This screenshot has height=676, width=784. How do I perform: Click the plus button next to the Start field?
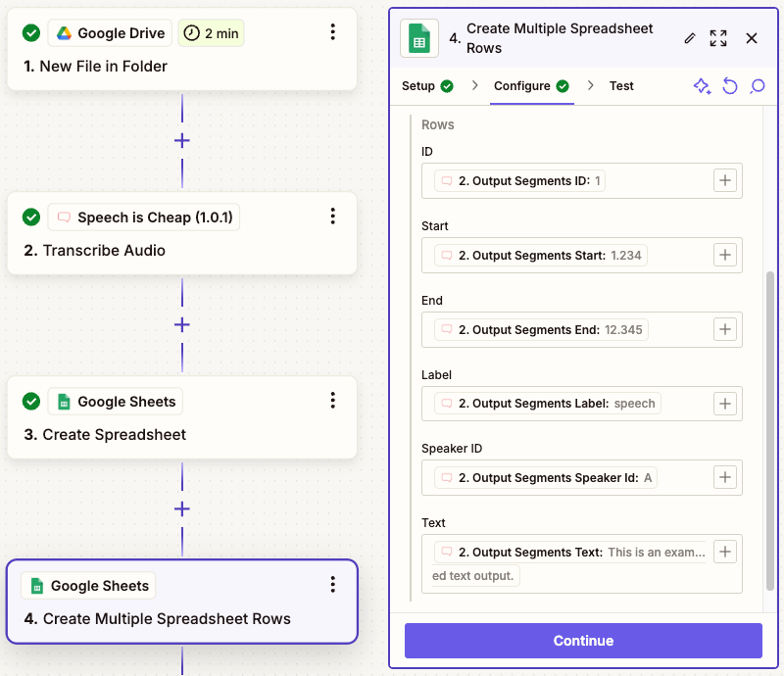click(724, 255)
